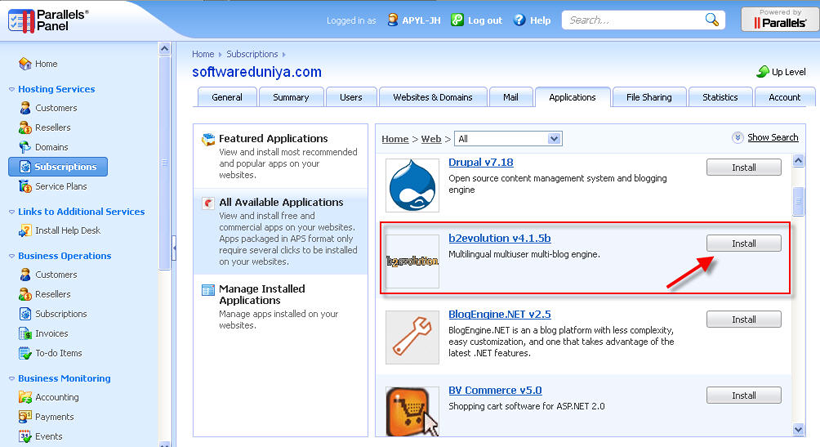Open the Users tab
Image resolution: width=820 pixels, height=447 pixels.
tap(351, 97)
